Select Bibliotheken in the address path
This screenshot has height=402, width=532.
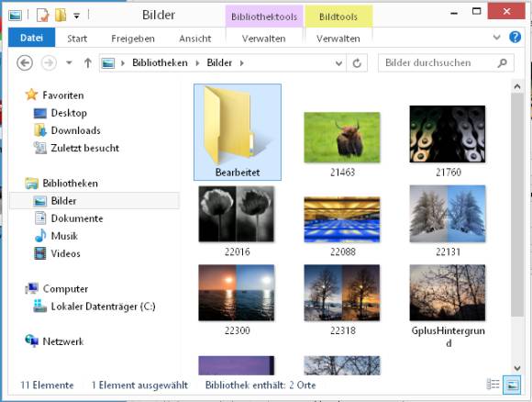[160, 62]
